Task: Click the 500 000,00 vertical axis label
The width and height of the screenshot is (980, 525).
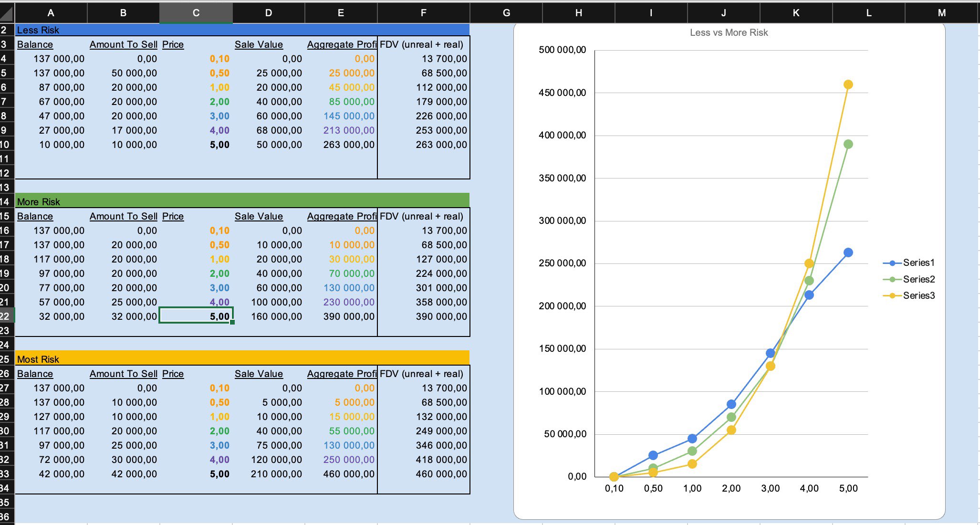Action: pos(562,50)
